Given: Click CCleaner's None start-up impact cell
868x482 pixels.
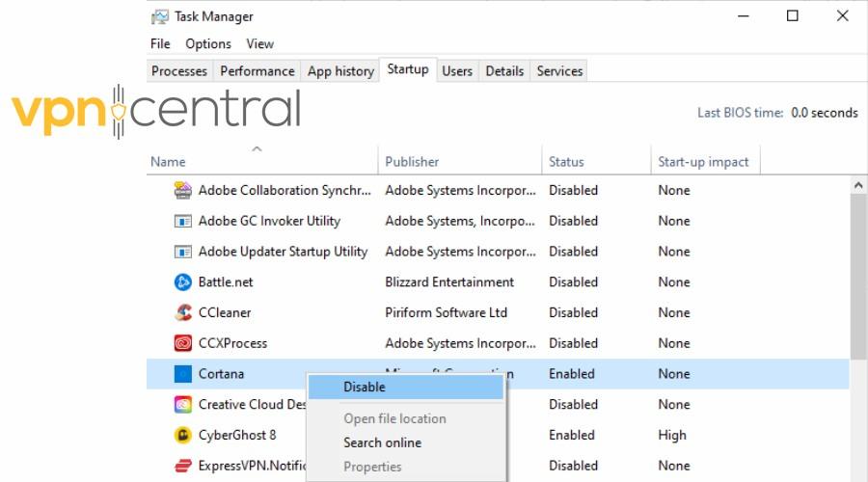Looking at the screenshot, I should point(674,312).
